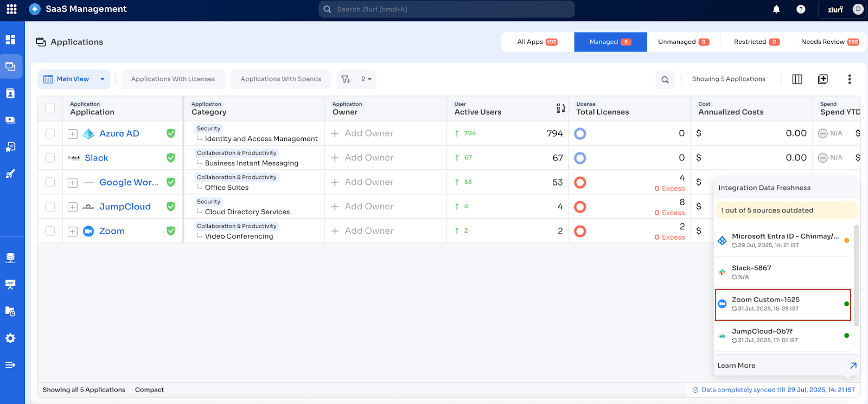Open the database stack icon in sidebar

pos(10,258)
